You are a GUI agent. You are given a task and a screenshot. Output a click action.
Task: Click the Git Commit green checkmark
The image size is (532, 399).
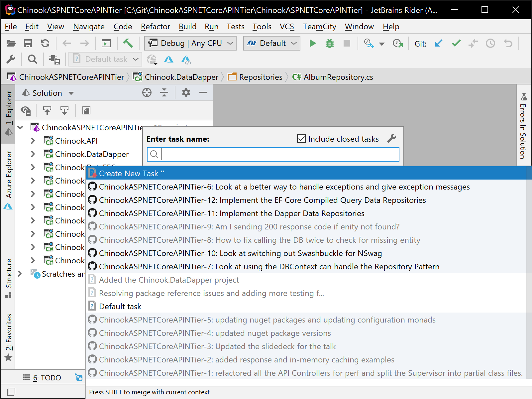[x=456, y=43]
